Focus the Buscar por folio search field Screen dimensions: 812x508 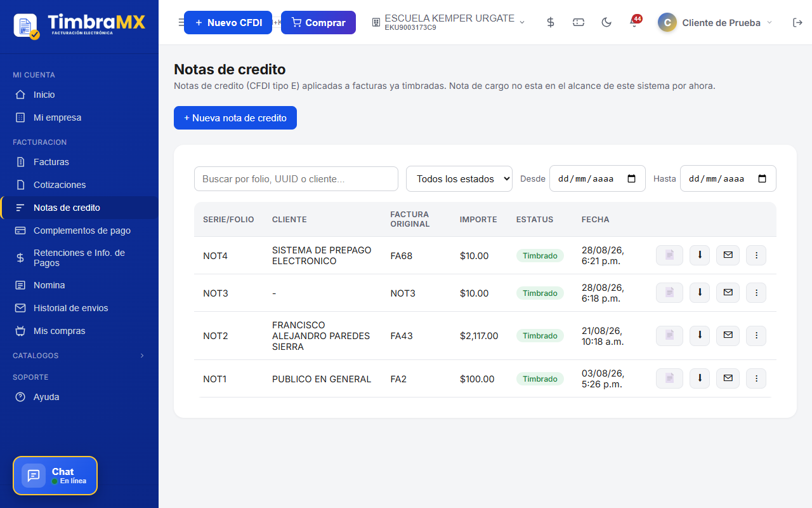click(x=296, y=178)
